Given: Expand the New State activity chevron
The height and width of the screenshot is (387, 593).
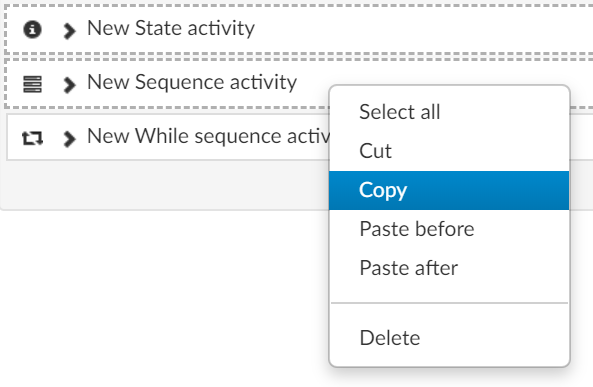Looking at the screenshot, I should (x=69, y=31).
